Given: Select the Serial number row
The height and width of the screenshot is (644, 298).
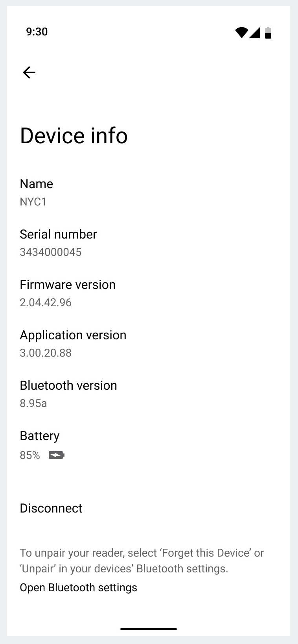Looking at the screenshot, I should pos(149,243).
